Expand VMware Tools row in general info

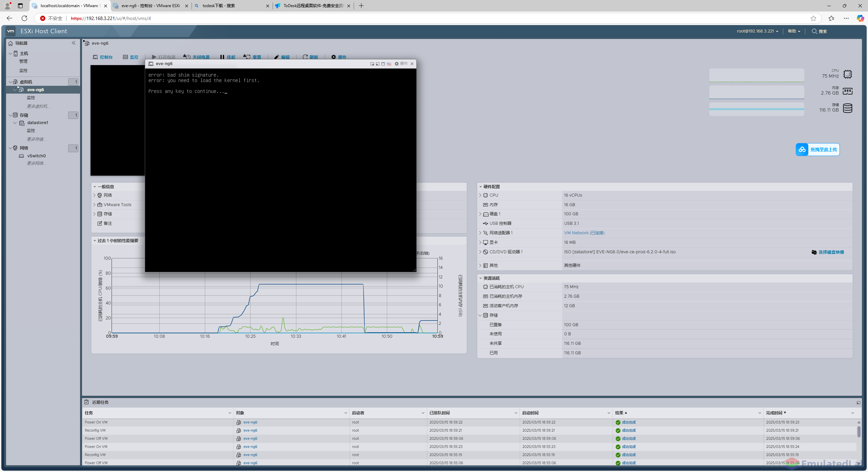[94, 205]
